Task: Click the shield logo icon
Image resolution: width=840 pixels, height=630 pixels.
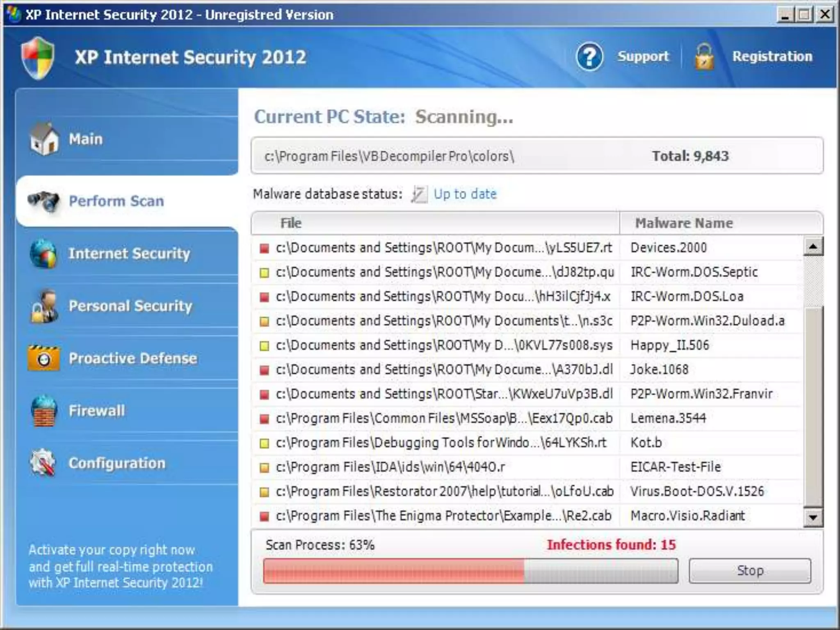Action: 38,58
